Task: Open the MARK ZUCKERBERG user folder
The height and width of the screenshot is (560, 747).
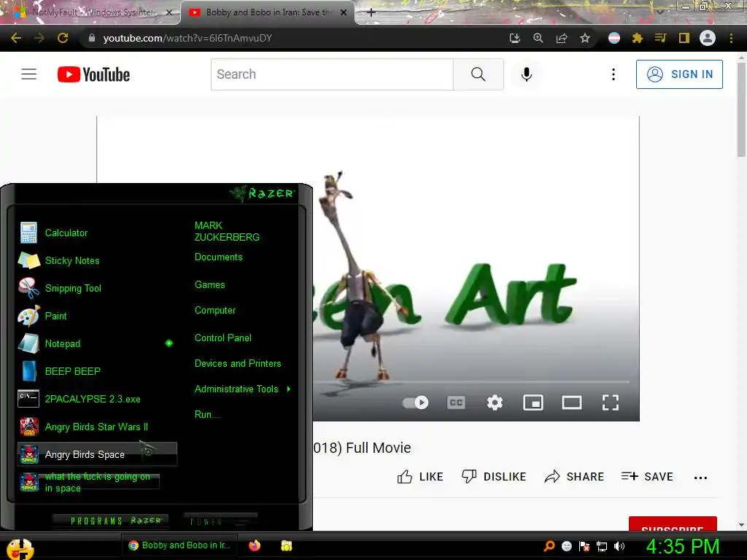Action: pos(227,231)
